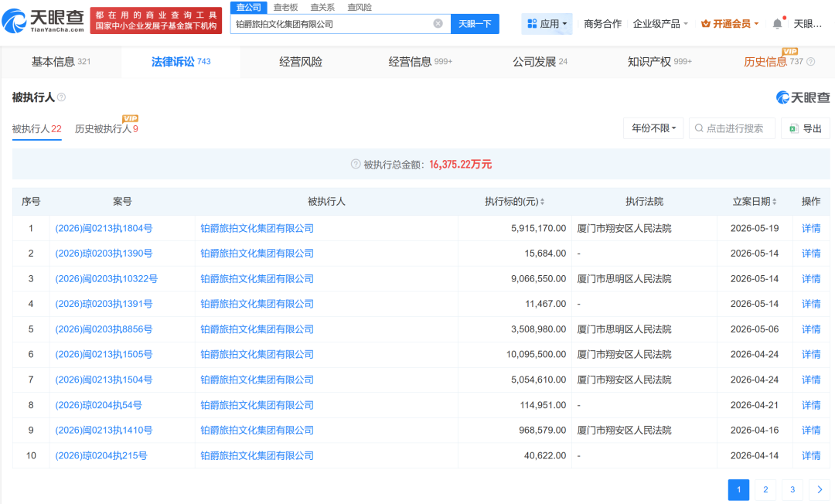Switch to the 公司发展 tab

(540, 62)
